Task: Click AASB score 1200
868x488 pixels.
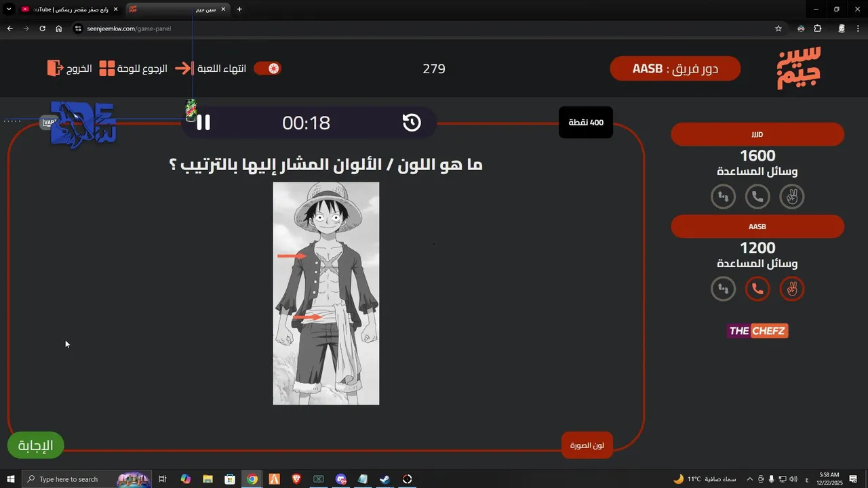Action: coord(757,248)
